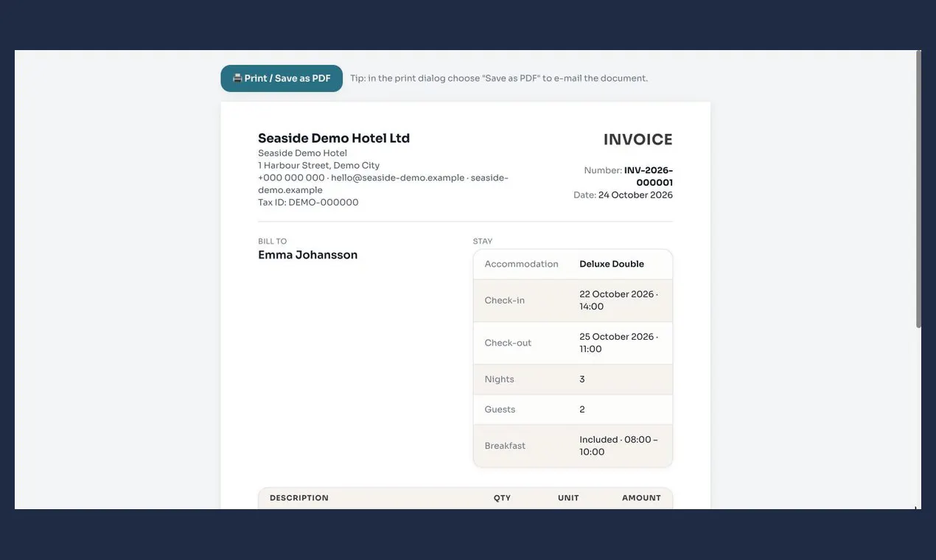
Task: Select the company name Seaside Demo Hotel Ltd
Action: [x=334, y=138]
